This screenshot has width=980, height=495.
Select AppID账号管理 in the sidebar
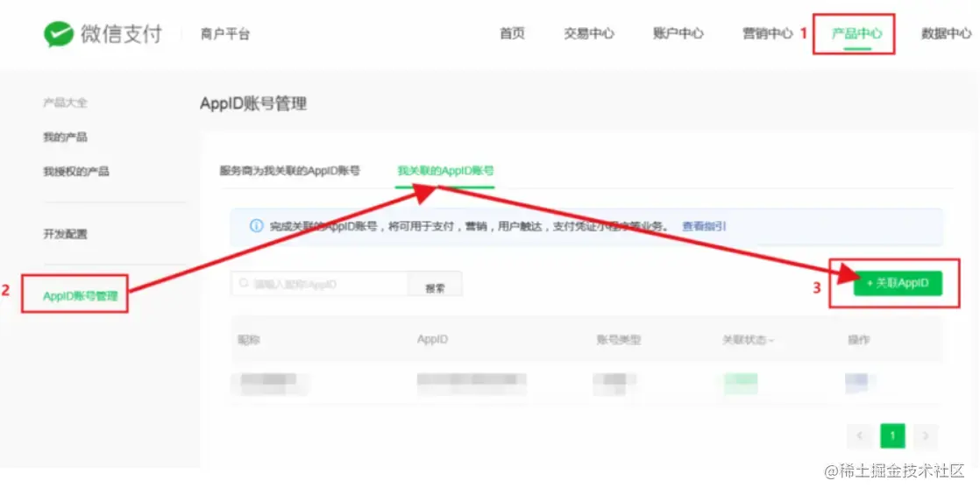(x=80, y=295)
